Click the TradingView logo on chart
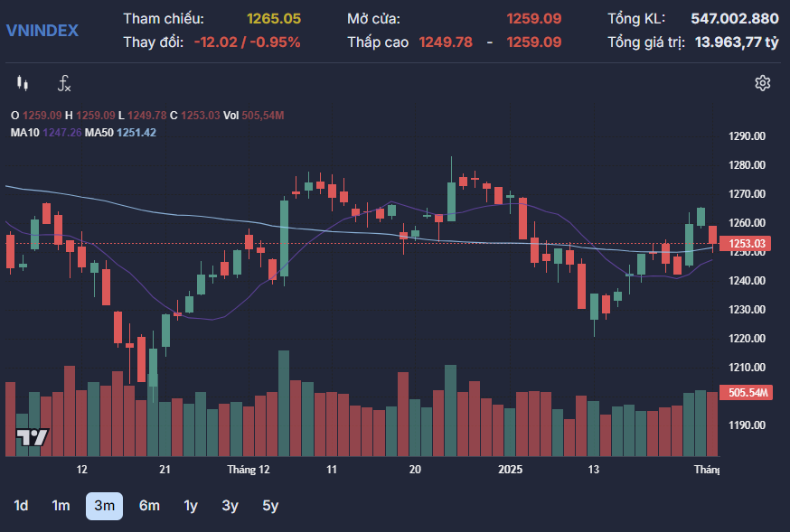The image size is (790, 532). coord(33,437)
